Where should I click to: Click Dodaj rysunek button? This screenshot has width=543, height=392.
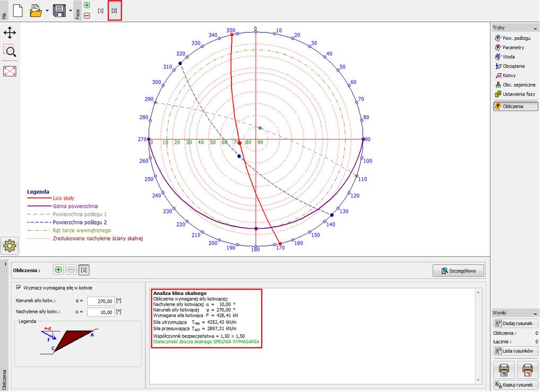point(515,323)
